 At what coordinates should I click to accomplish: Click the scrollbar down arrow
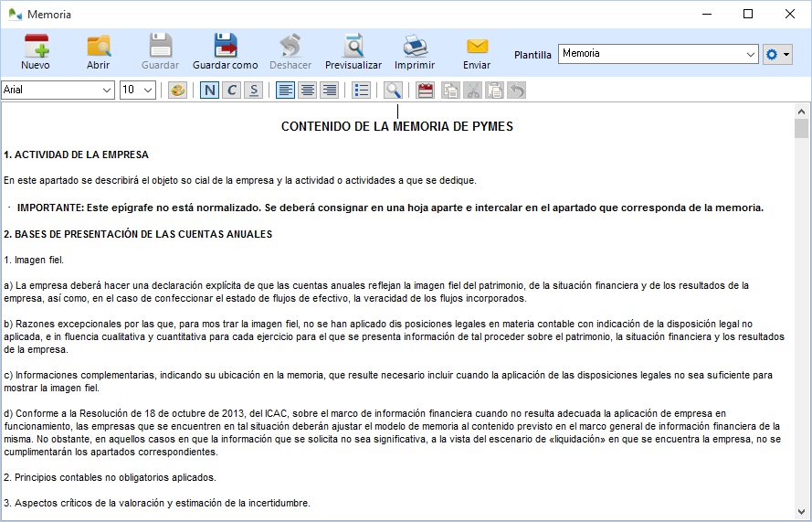coord(801,512)
